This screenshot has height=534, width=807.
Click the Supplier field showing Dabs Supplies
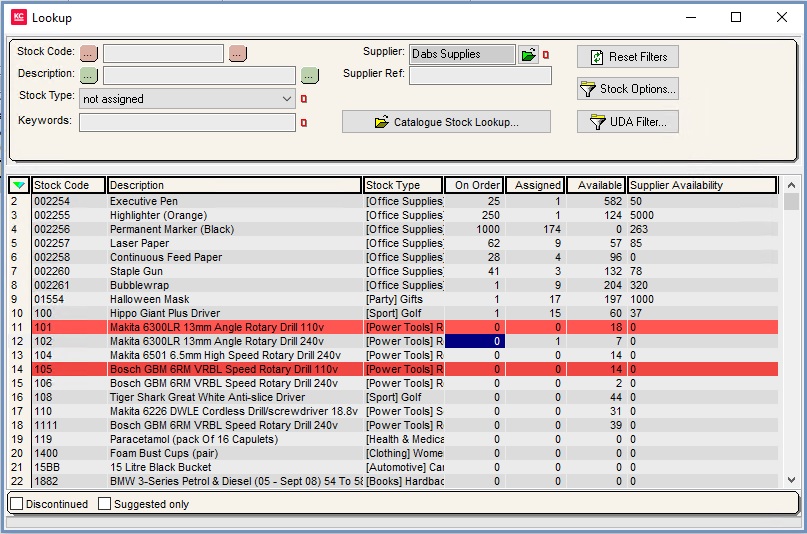point(462,54)
